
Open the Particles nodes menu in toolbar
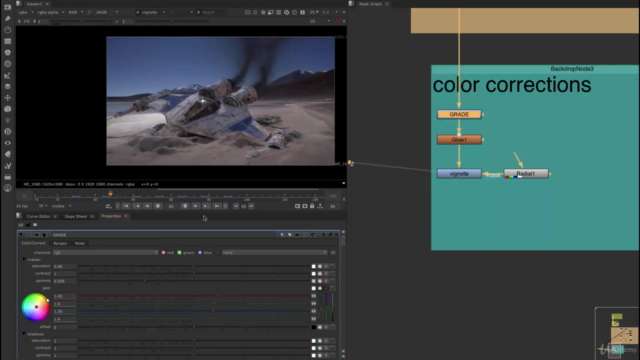click(x=7, y=120)
